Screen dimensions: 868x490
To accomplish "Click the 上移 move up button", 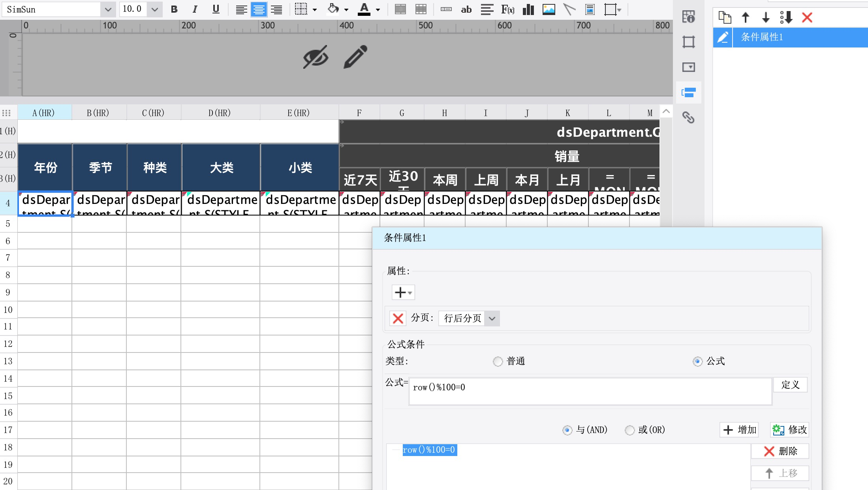I will coord(780,473).
